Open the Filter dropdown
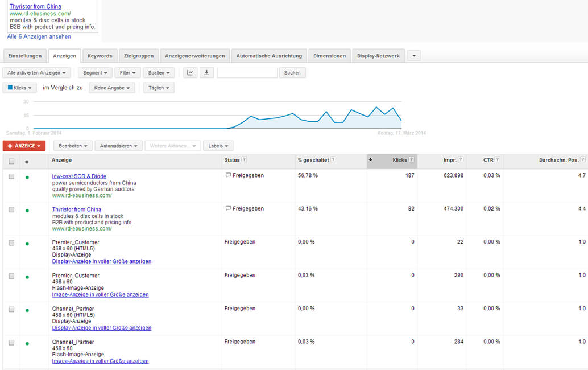 click(127, 73)
